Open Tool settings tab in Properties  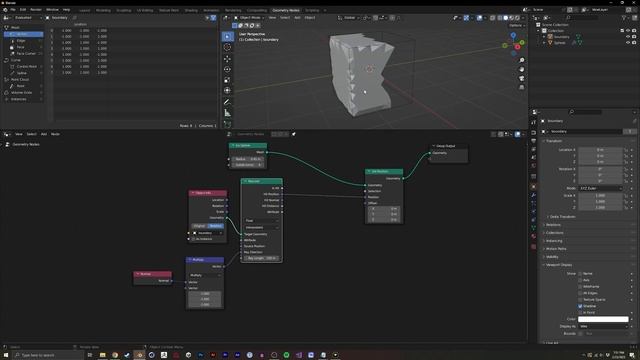click(533, 122)
